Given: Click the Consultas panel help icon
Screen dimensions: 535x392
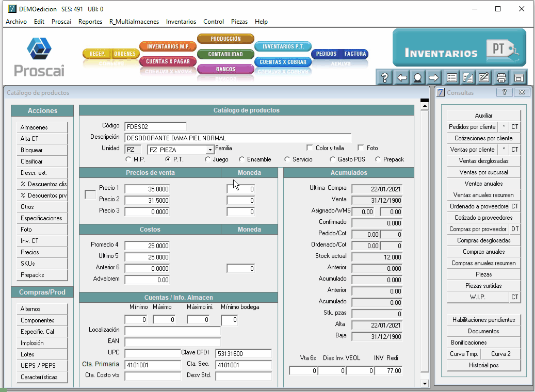Looking at the screenshot, I should click(505, 92).
